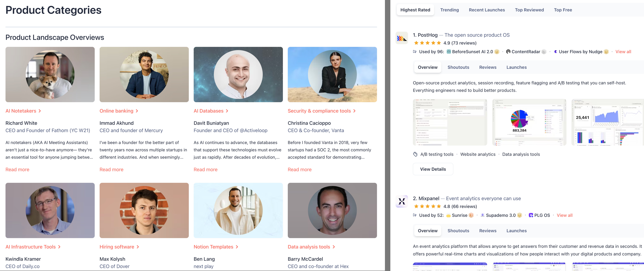Open Mixpanel's Reviews tab
This screenshot has height=271, width=644.
pyautogui.click(x=488, y=231)
